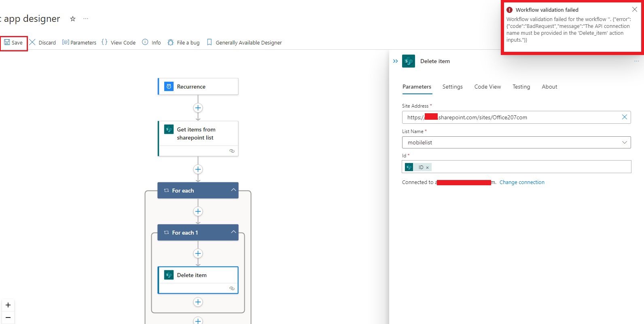Click the Recurrence clock icon
644x324 pixels.
[169, 87]
